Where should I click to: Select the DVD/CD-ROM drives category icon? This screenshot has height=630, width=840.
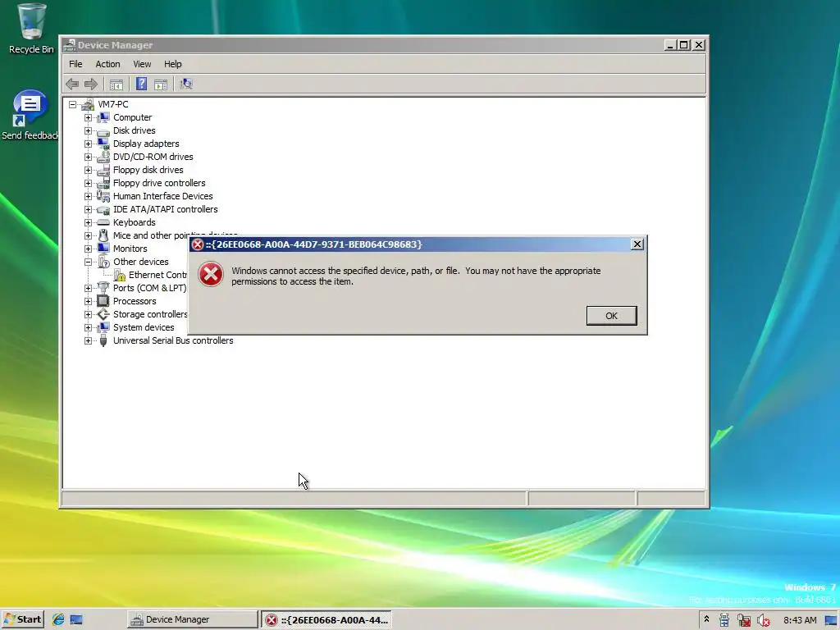point(103,157)
